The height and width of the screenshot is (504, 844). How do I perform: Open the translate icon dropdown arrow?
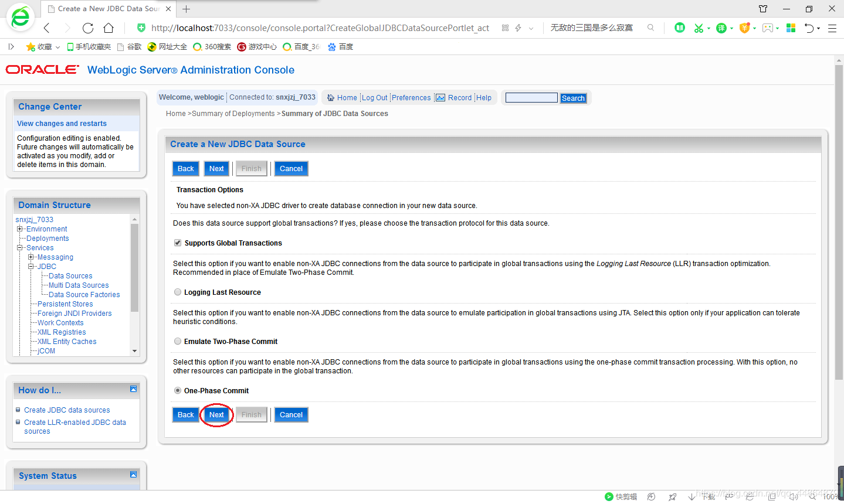731,28
